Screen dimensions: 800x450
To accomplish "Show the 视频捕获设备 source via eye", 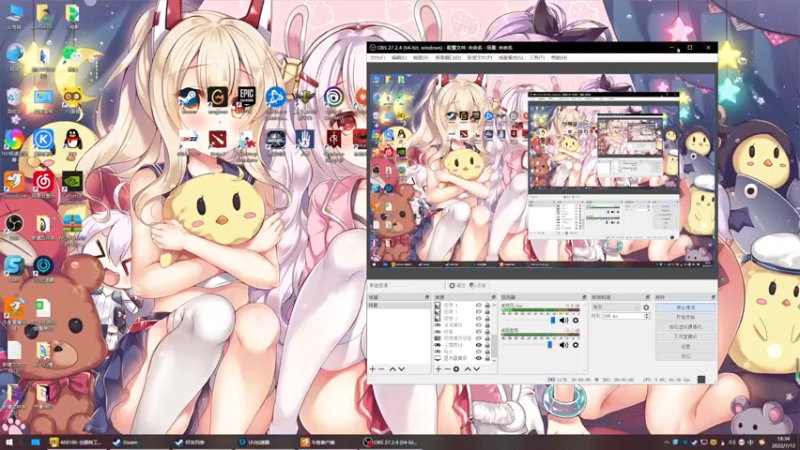I will (479, 338).
